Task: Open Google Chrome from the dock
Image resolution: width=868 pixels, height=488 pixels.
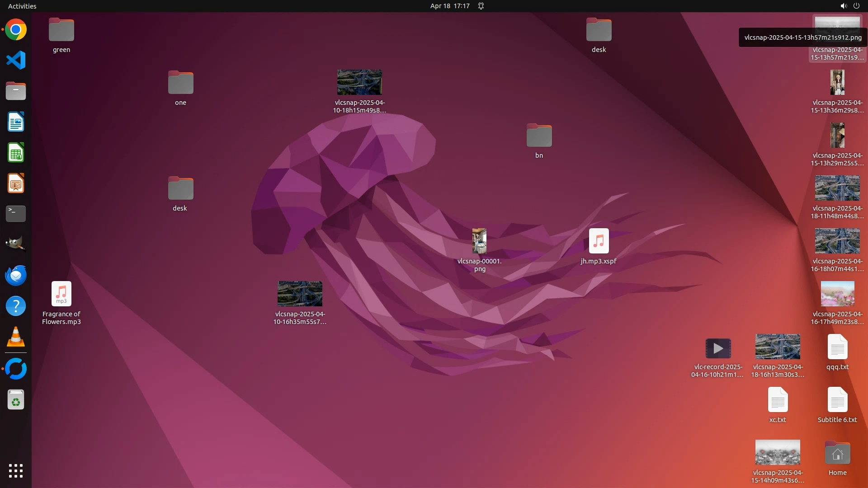Action: [x=16, y=30]
